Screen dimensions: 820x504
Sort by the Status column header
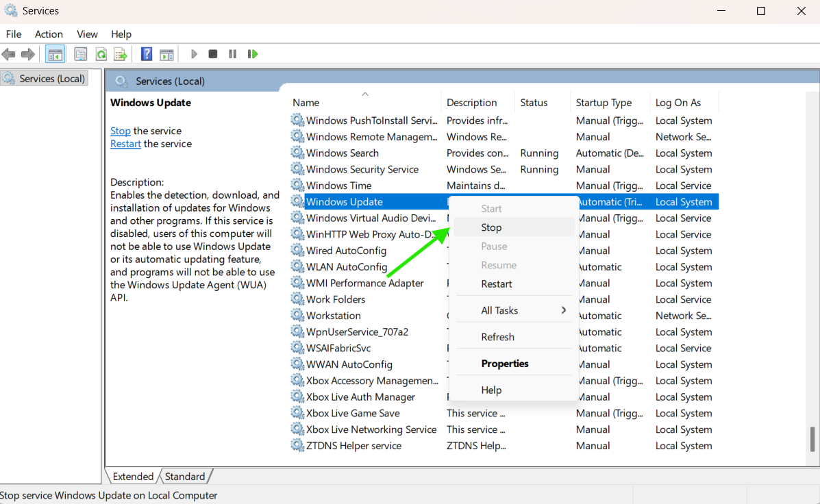[543, 103]
